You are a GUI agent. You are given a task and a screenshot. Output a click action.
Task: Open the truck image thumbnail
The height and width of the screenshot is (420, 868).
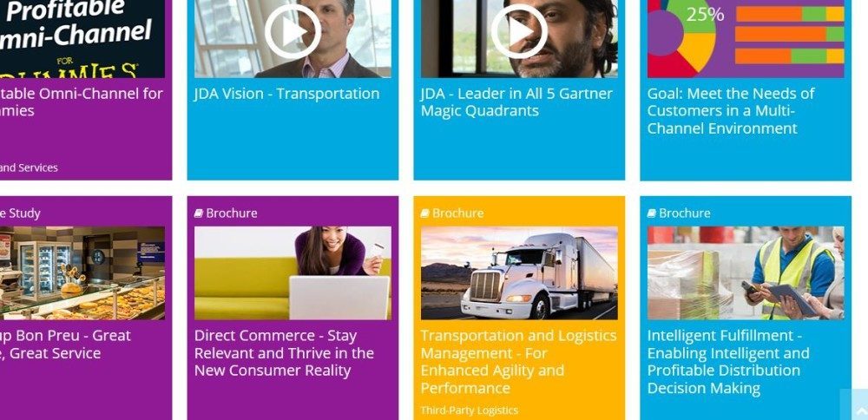[x=519, y=272]
